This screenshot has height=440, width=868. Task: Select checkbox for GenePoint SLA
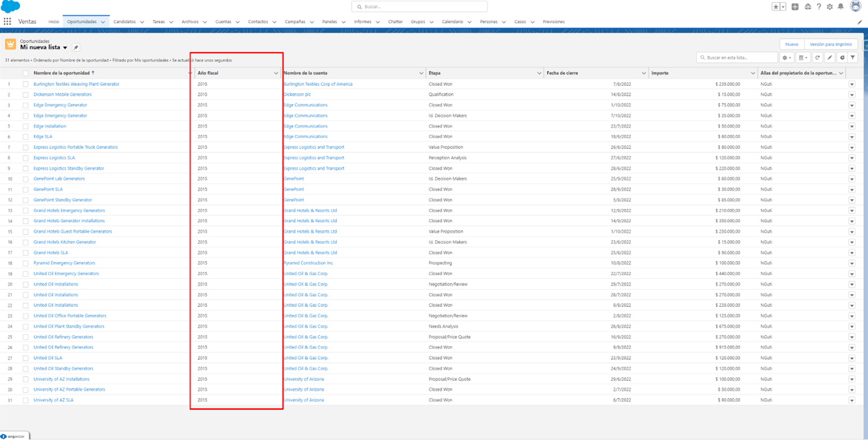coord(26,190)
